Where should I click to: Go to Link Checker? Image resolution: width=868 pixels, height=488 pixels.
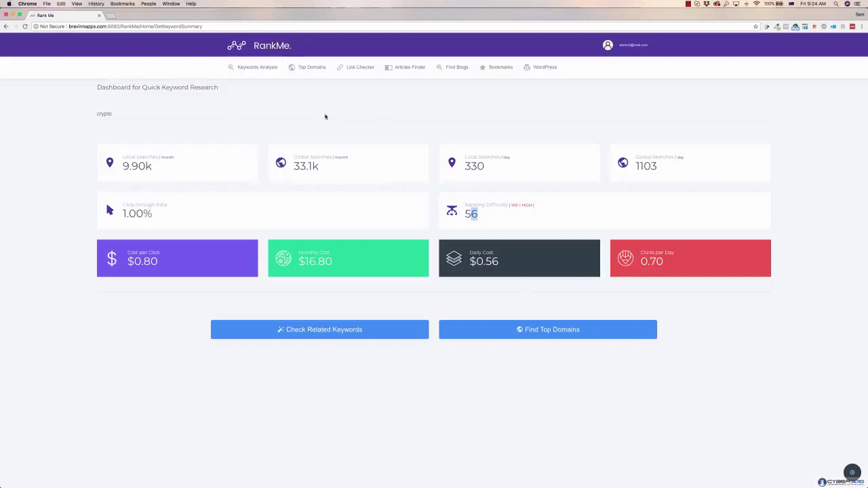coord(355,67)
